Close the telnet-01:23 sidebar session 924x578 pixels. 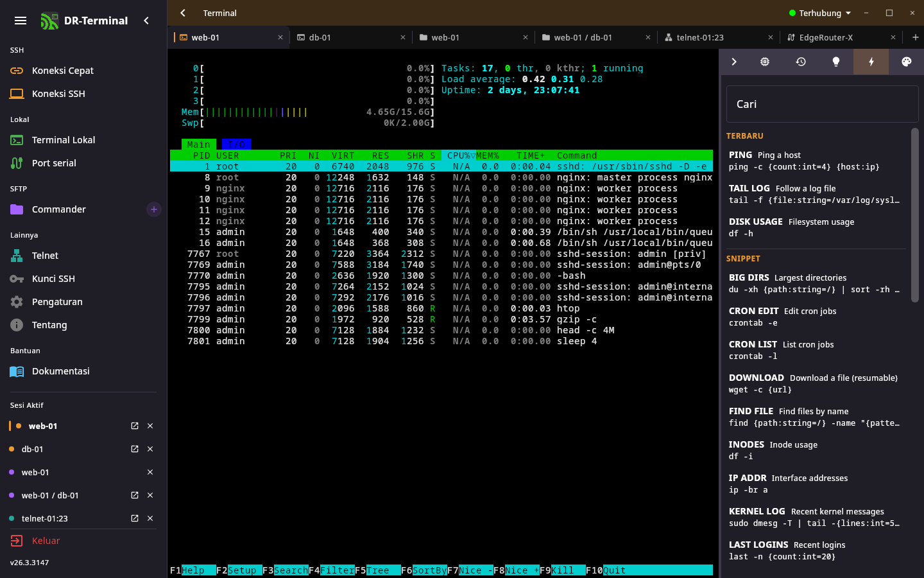tap(150, 518)
